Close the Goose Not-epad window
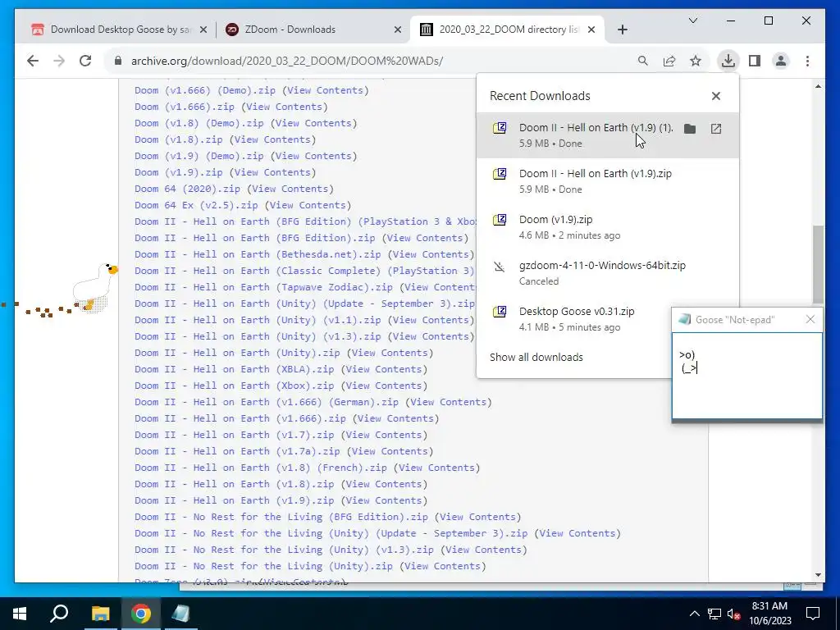 810,319
